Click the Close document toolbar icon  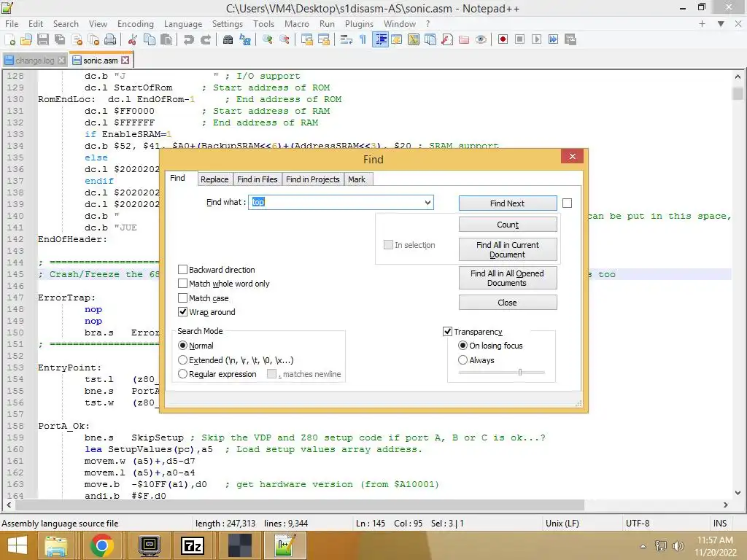[x=77, y=39]
